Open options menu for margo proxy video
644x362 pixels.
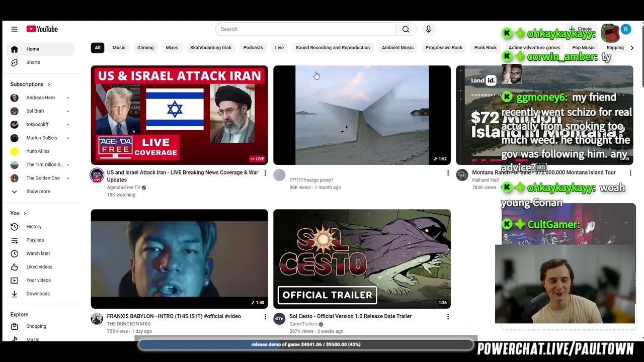click(448, 173)
